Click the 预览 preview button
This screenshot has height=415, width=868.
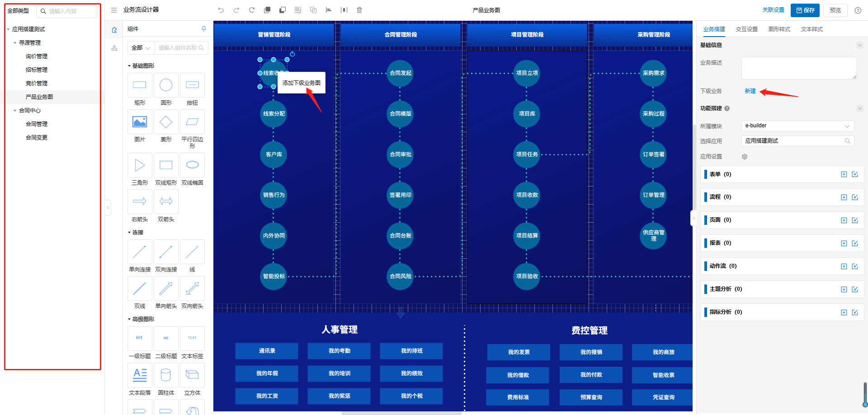coord(835,10)
